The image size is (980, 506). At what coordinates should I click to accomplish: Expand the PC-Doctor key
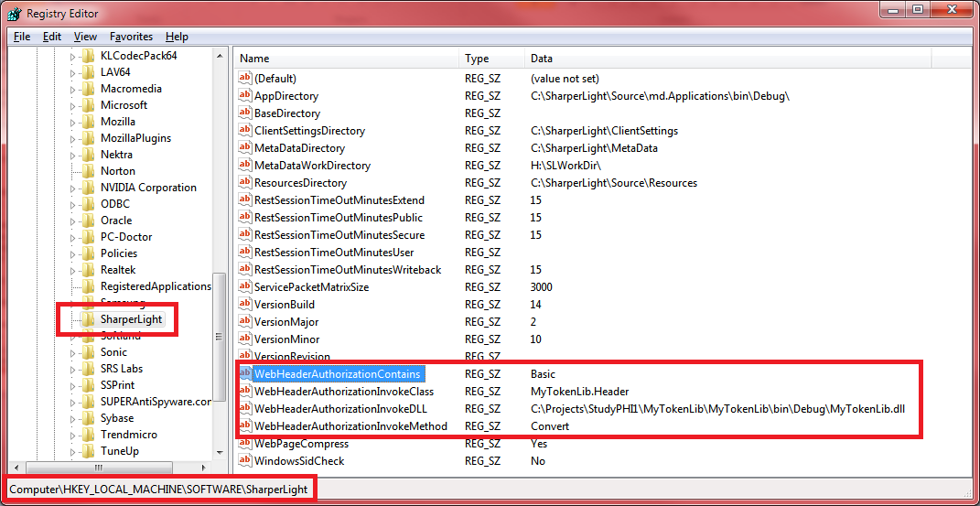point(72,237)
